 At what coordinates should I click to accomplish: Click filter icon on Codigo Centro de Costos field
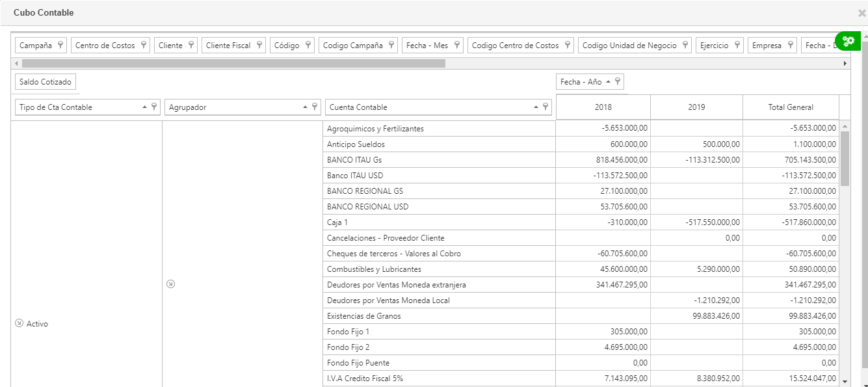[x=568, y=46]
